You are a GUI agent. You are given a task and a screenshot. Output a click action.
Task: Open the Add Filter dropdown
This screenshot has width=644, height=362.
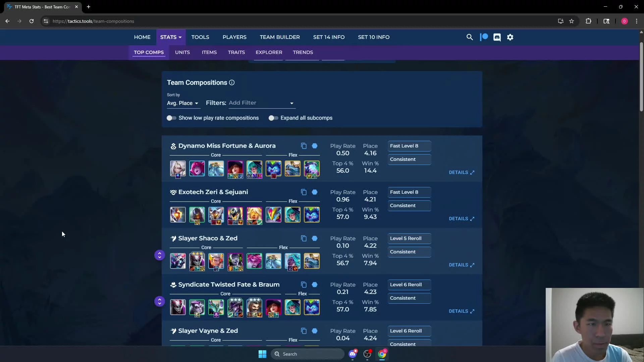pos(262,103)
